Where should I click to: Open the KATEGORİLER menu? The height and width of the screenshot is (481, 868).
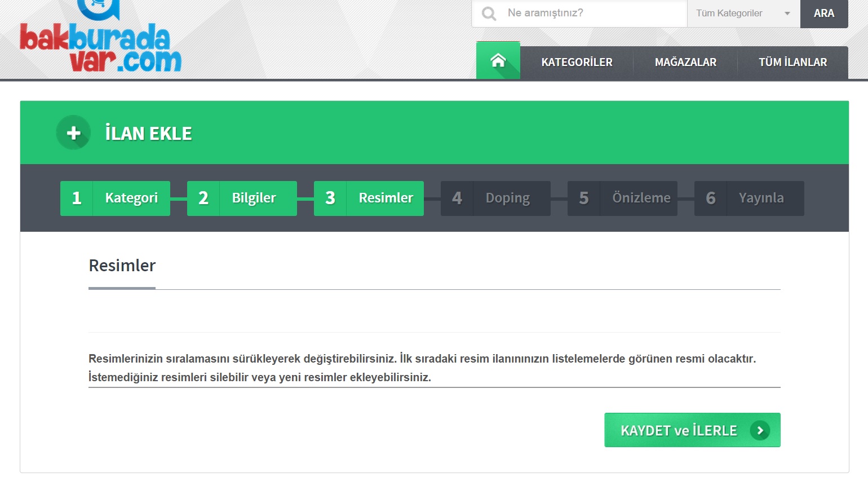(x=577, y=63)
